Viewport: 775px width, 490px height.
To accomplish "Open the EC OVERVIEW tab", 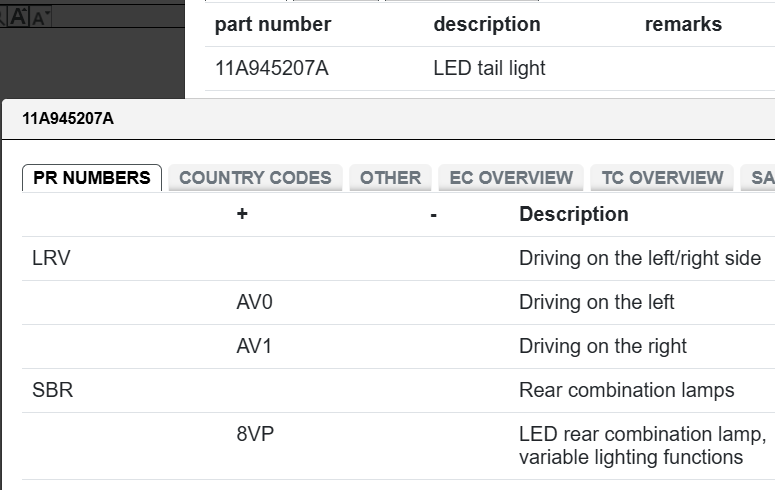I will (511, 178).
